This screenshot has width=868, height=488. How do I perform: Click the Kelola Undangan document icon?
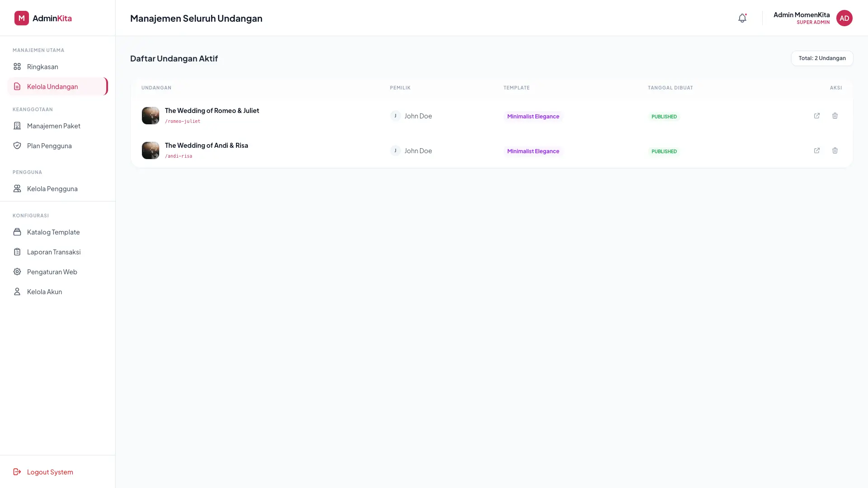click(17, 86)
